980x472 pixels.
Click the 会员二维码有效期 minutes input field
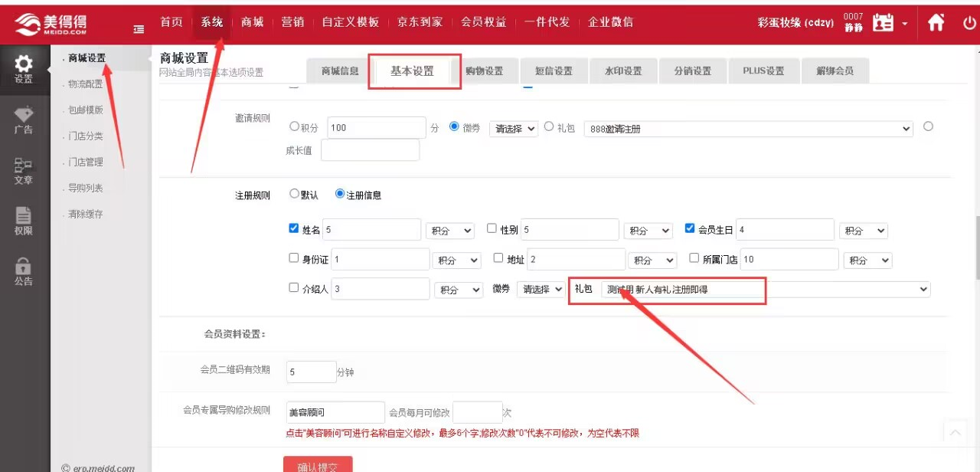pyautogui.click(x=311, y=372)
